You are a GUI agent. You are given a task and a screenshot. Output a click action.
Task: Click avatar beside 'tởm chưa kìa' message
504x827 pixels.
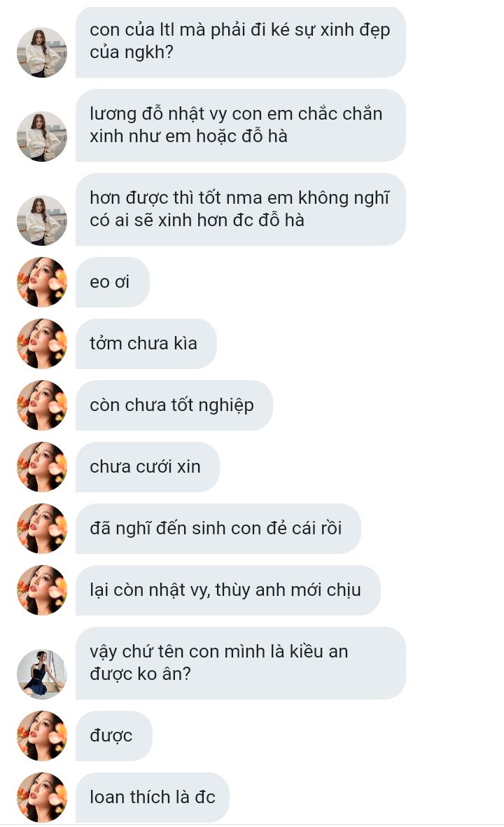[42, 344]
